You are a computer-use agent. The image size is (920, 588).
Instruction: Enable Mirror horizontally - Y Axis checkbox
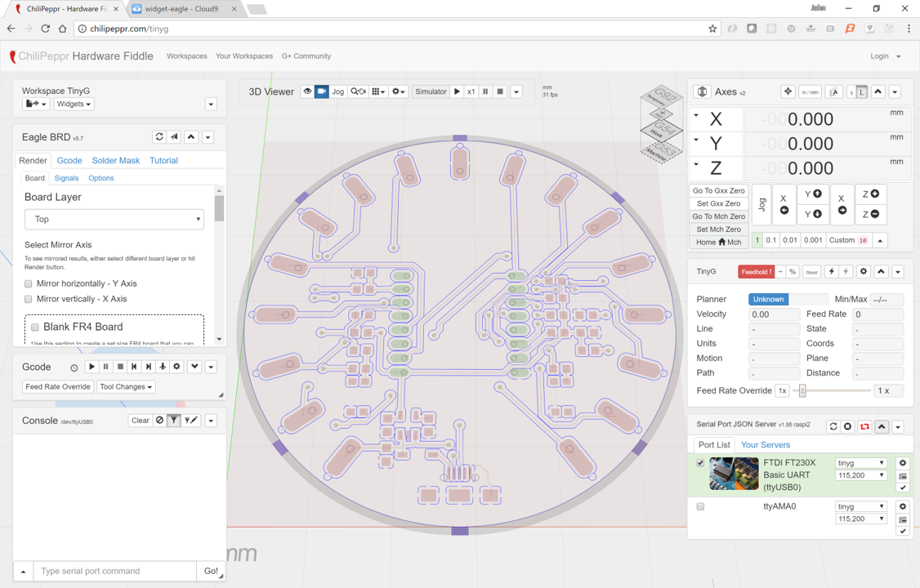tap(29, 283)
